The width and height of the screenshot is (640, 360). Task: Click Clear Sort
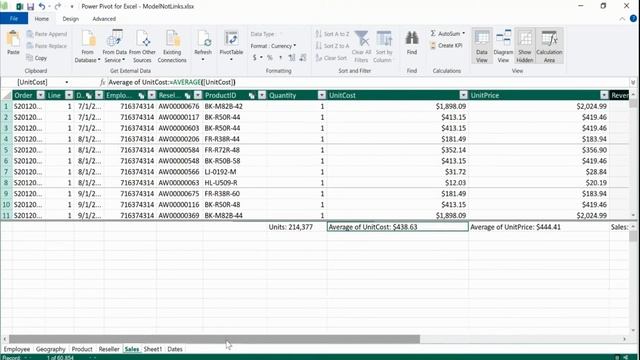331,58
